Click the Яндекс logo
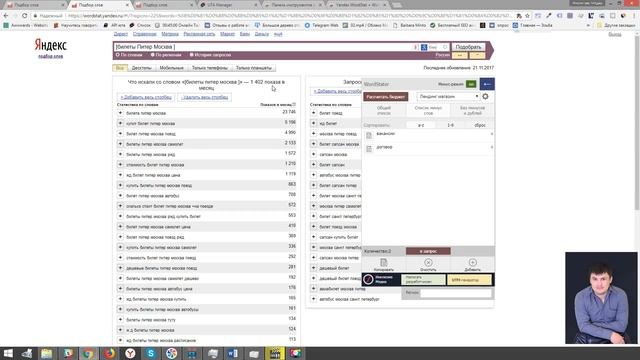The image size is (640, 360). click(x=51, y=45)
